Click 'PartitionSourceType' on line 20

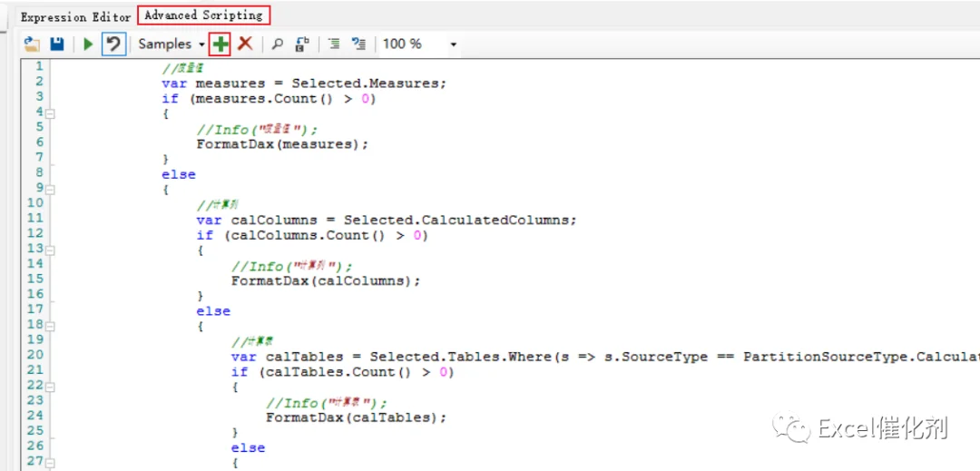point(825,357)
